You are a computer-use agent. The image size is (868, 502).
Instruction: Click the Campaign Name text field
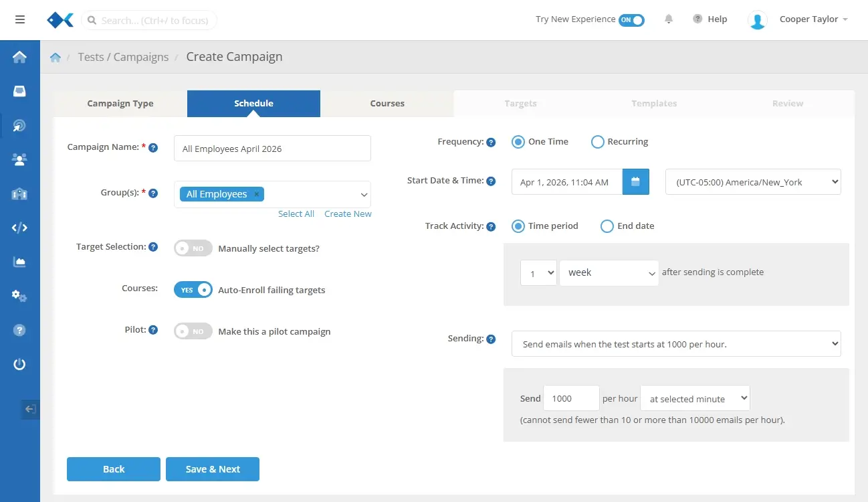[x=272, y=149]
